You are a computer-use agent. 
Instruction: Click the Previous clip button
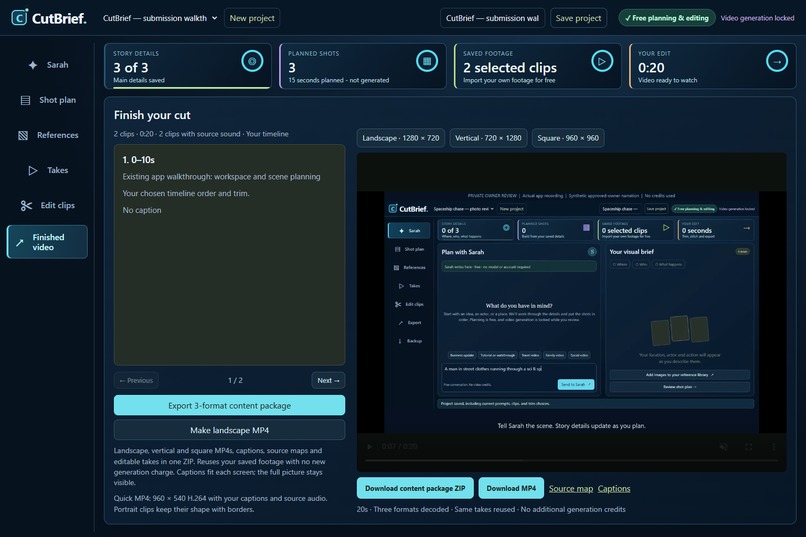(136, 380)
